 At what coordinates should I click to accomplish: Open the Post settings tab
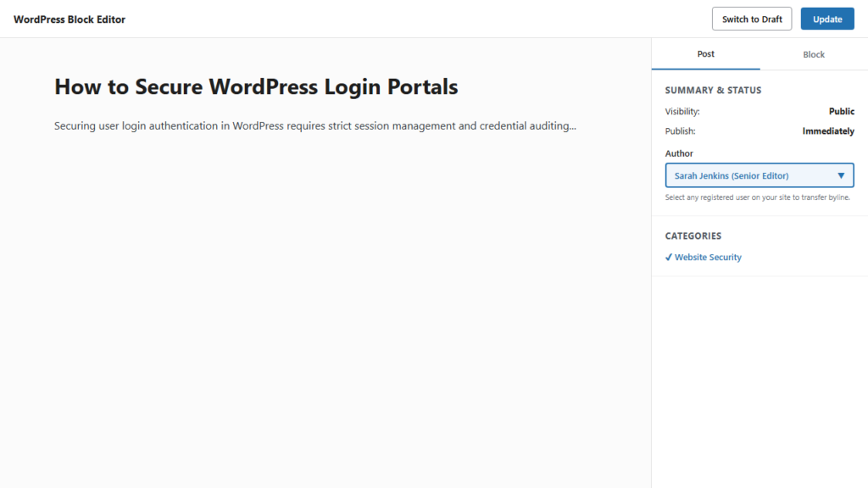point(705,54)
